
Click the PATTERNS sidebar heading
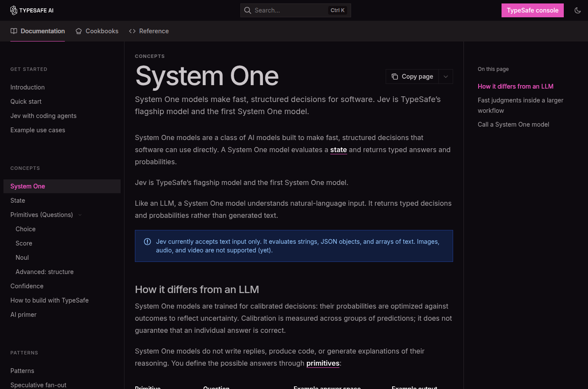pos(24,353)
